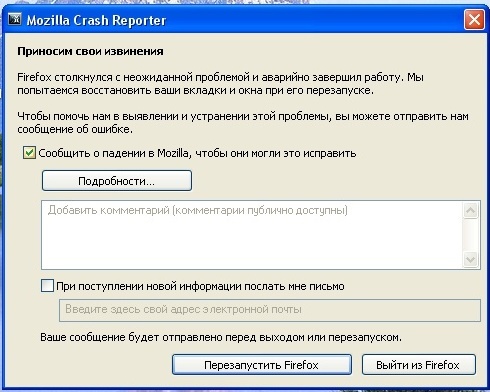Screen dimensions: 490x392
Task: Click the 'Введите здесь свой адрес электронной почты' field
Action: (270, 310)
